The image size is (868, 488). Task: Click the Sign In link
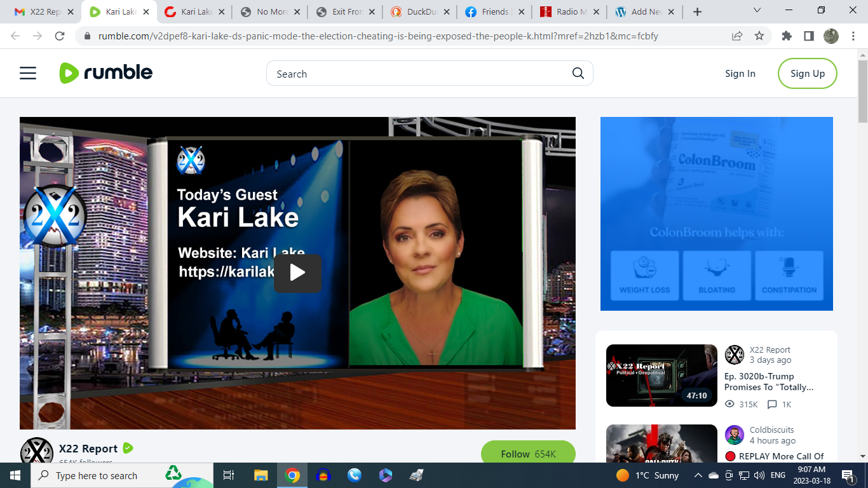[740, 74]
